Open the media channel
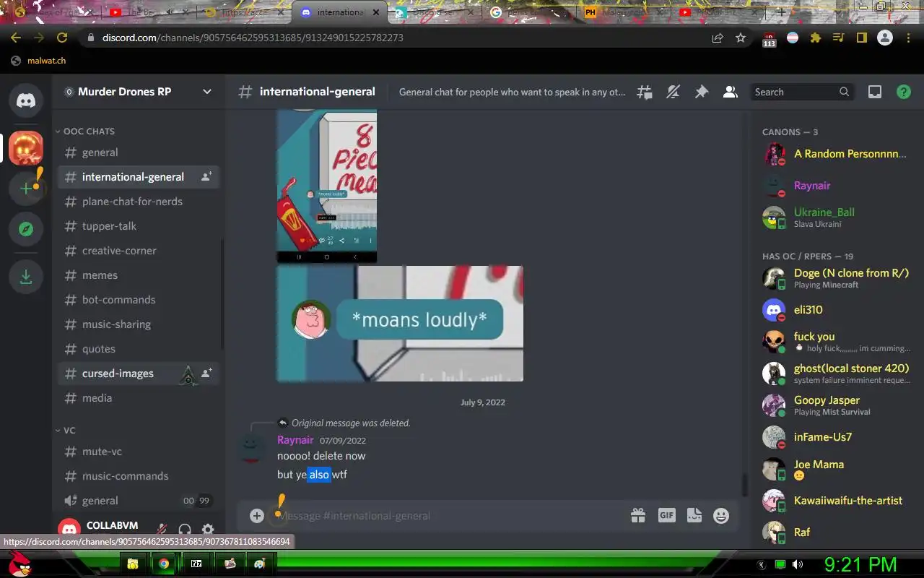The width and height of the screenshot is (924, 578). coord(139,398)
